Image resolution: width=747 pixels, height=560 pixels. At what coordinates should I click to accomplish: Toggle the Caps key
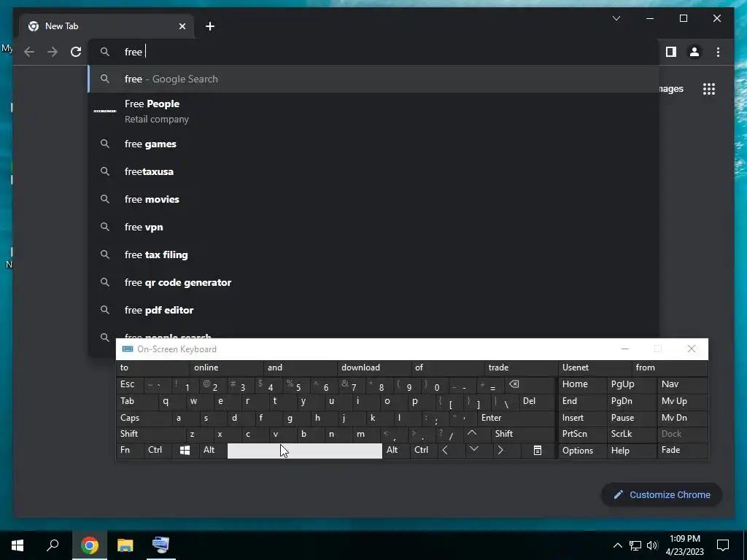point(144,418)
